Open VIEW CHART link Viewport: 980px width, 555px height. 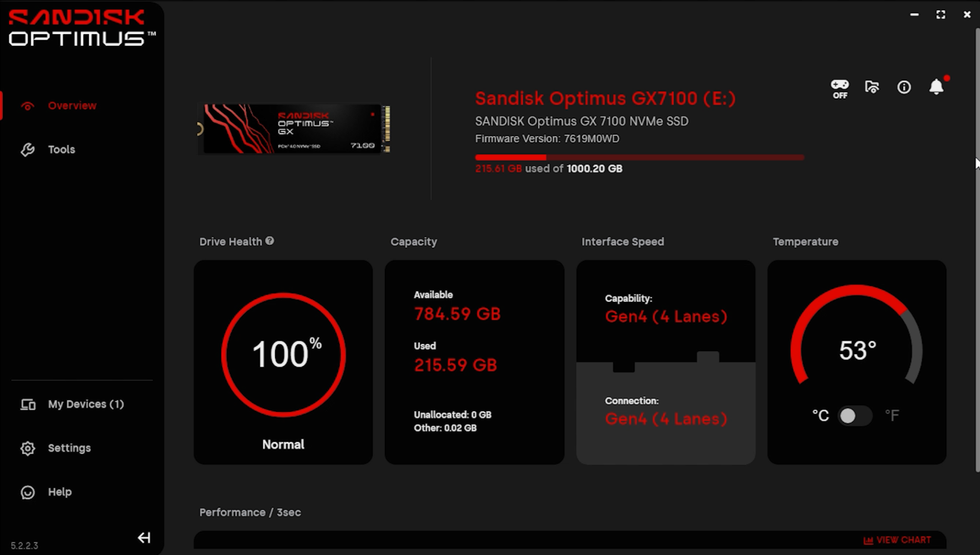(897, 540)
